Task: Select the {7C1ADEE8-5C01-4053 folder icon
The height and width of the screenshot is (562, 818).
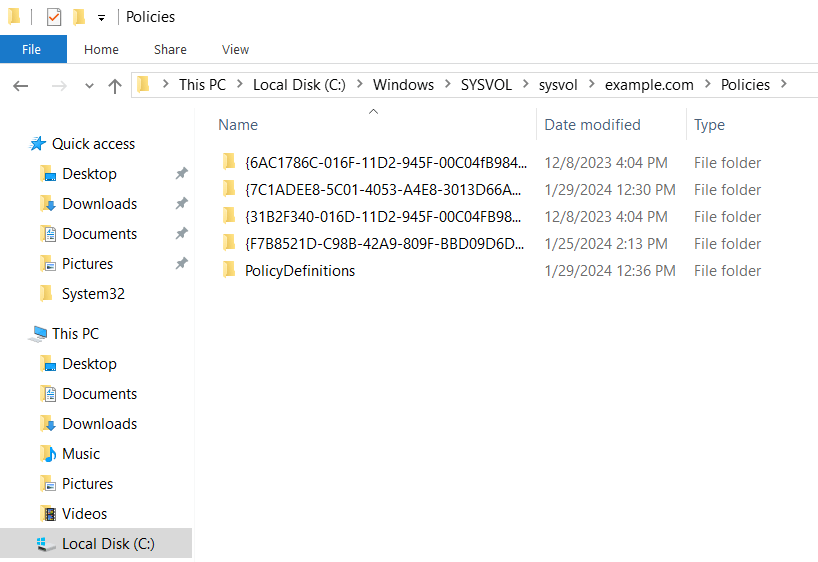Action: 229,190
